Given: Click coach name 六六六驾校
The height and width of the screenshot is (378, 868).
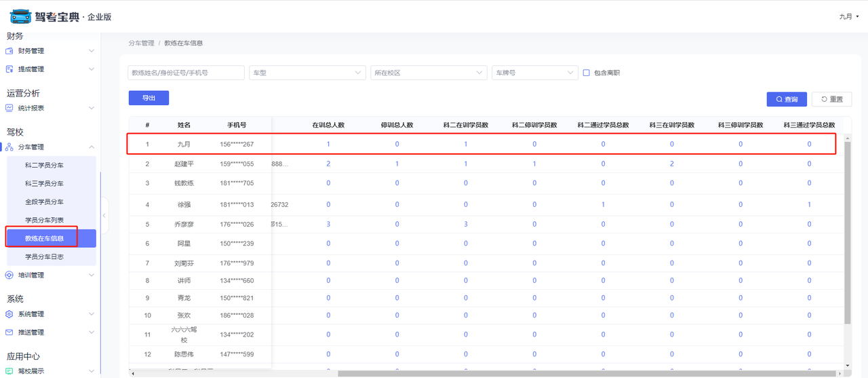Looking at the screenshot, I should (184, 335).
